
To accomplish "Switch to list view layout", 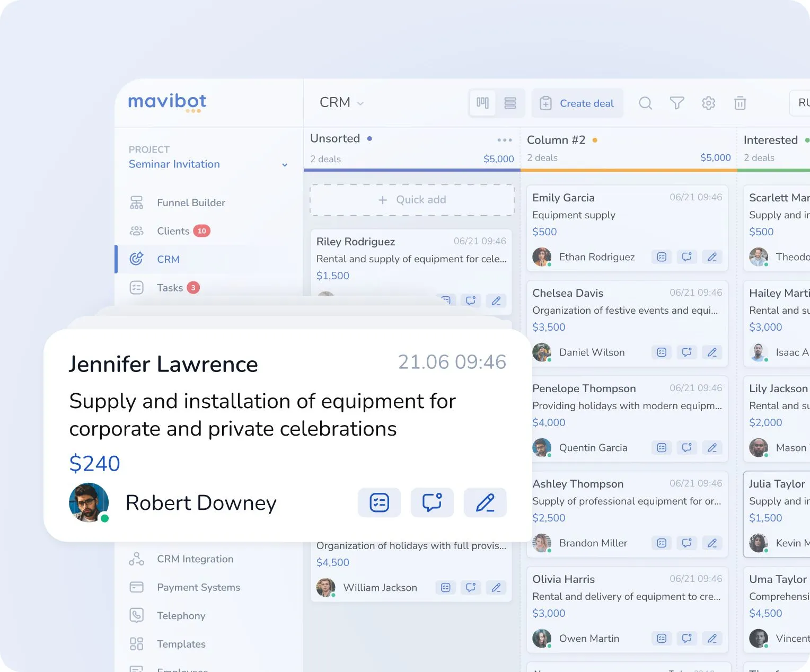I will tap(510, 103).
